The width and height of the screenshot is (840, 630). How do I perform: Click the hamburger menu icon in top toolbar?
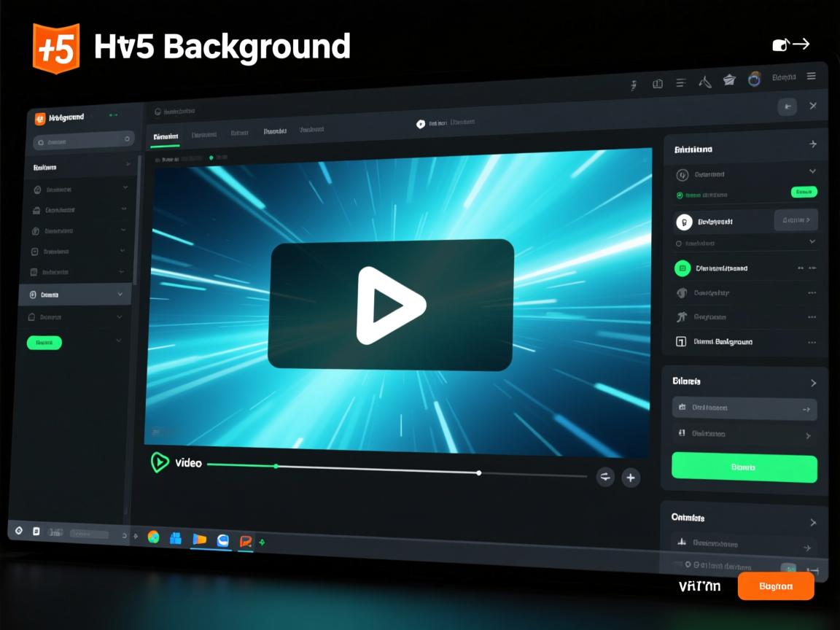pos(811,77)
